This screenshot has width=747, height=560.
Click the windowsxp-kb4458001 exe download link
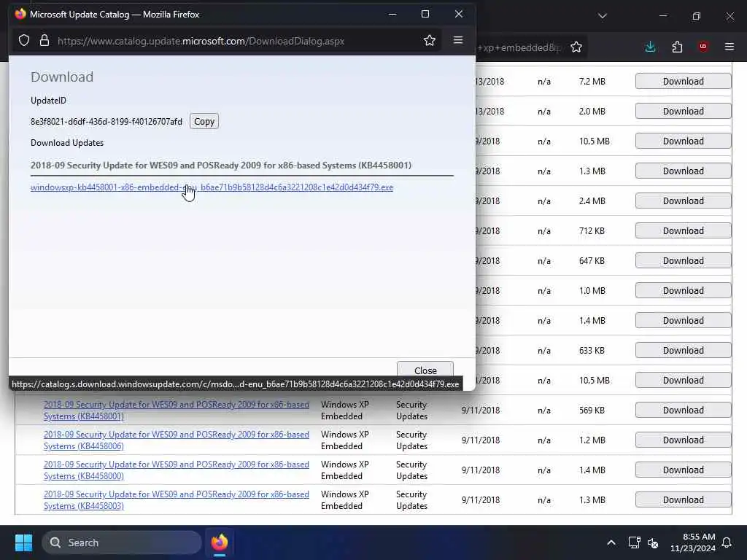[x=212, y=187]
